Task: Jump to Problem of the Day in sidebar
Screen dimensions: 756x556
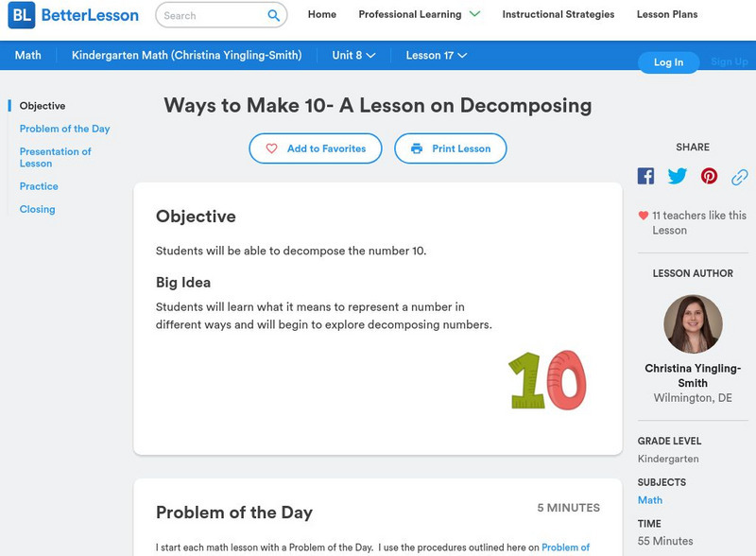Action: (64, 129)
